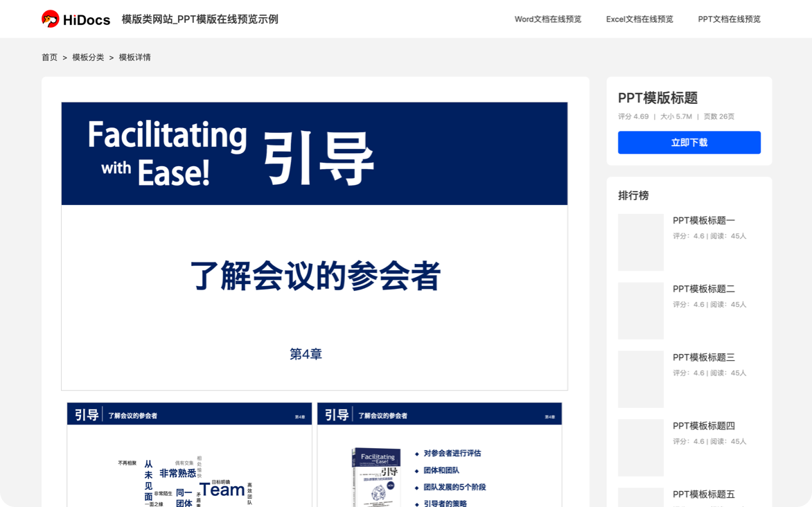Viewport: 812px width, 507px height.
Task: Click the rating line under PPT模板标题一
Action: pos(709,236)
